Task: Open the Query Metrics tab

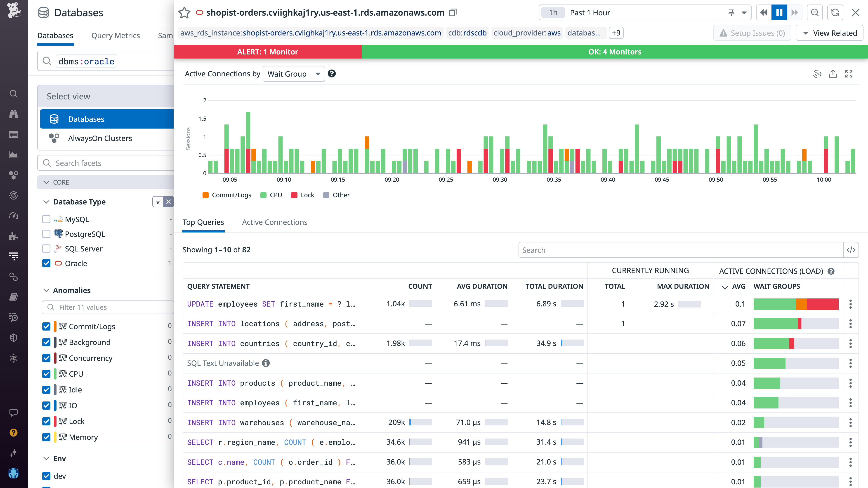Action: tap(116, 35)
